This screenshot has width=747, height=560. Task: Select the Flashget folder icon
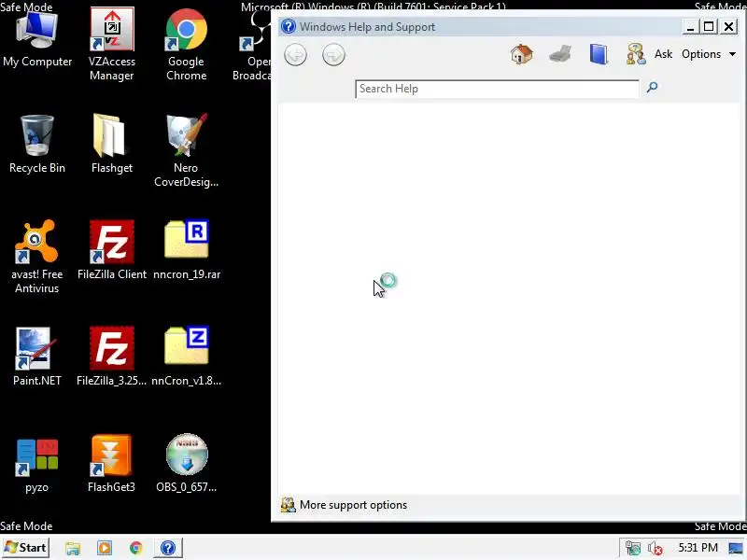point(112,144)
